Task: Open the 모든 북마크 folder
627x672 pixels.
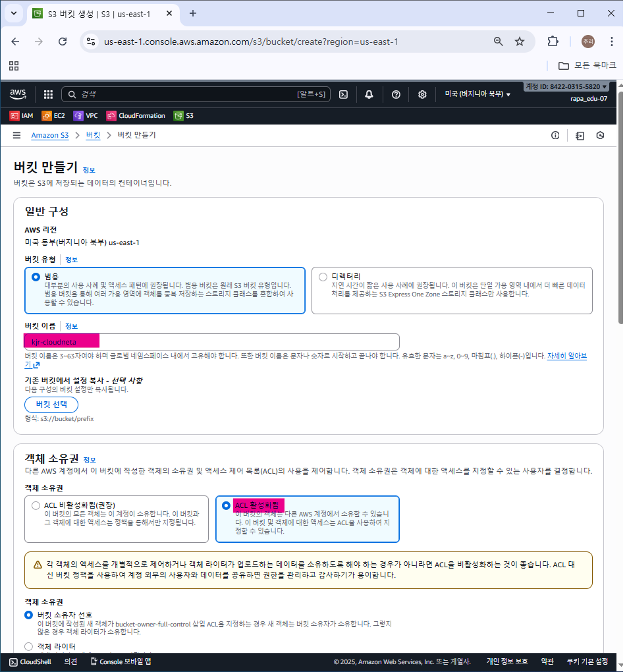Action: click(x=587, y=66)
